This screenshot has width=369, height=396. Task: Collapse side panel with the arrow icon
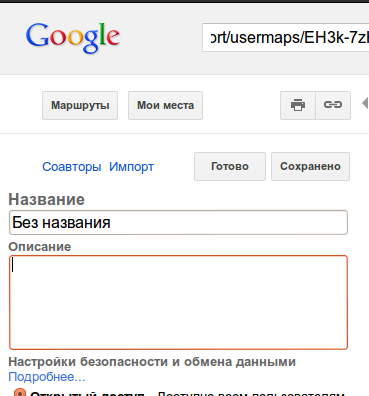[x=365, y=103]
